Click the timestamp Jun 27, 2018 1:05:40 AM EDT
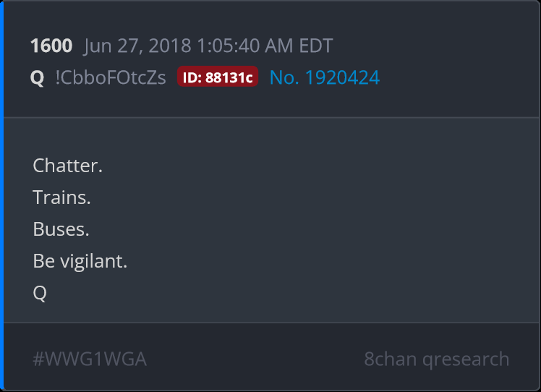 click(208, 46)
